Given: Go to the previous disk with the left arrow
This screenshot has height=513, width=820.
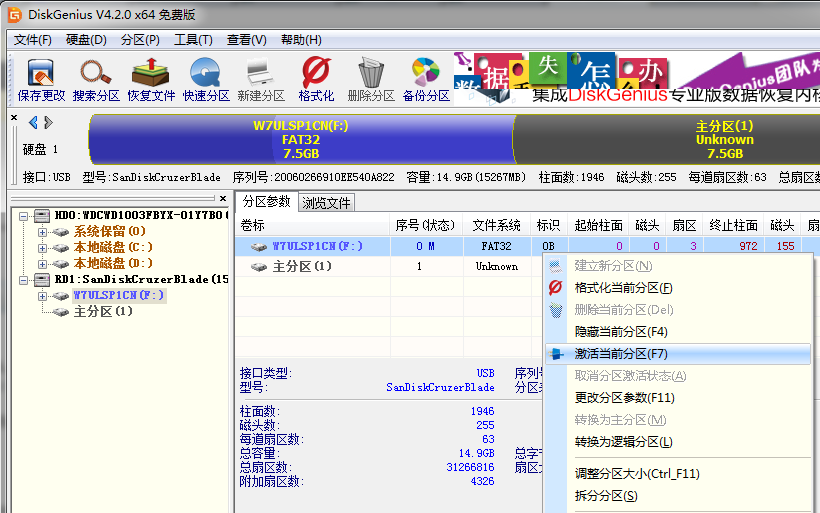Looking at the screenshot, I should [x=33, y=122].
